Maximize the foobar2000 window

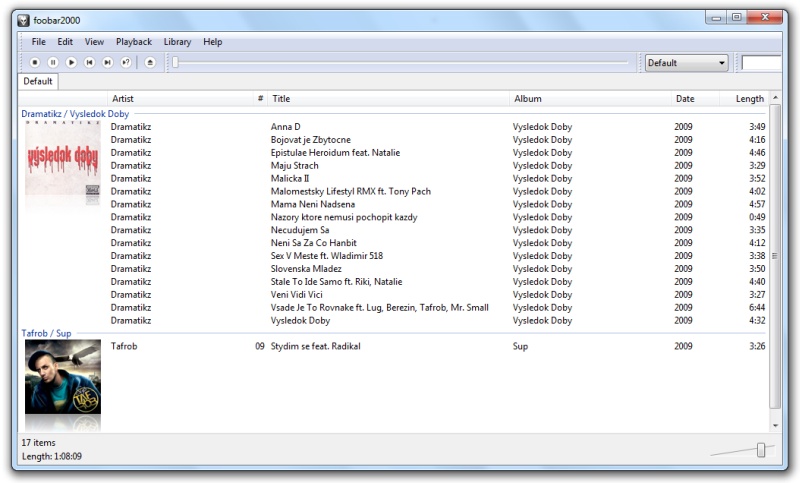tap(736, 17)
